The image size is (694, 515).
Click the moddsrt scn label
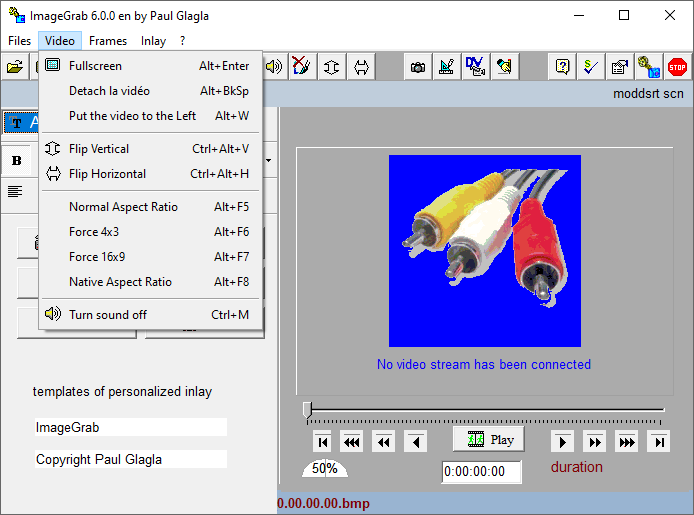[x=648, y=94]
